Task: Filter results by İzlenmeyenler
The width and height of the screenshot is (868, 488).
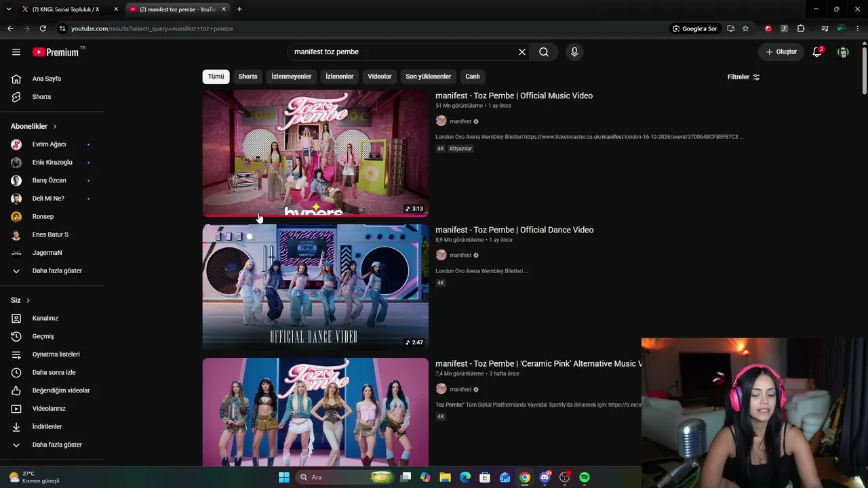Action: (292, 77)
